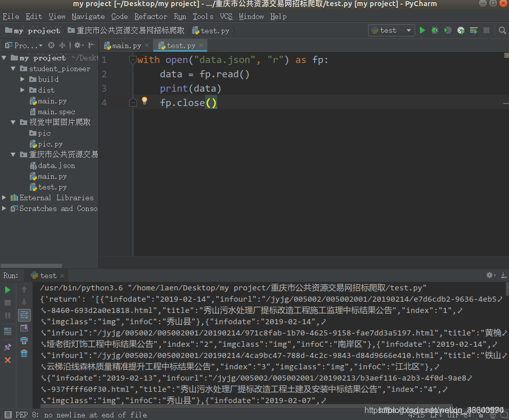Click the restore layout icon in Run panel
This screenshot has height=420, width=509.
coord(8,331)
